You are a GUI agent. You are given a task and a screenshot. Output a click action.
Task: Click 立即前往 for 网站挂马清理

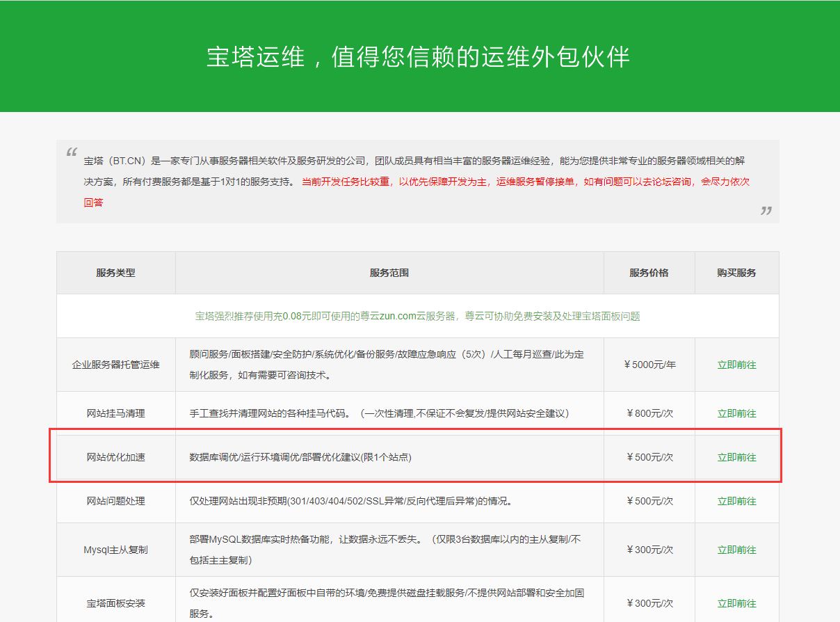click(x=736, y=413)
